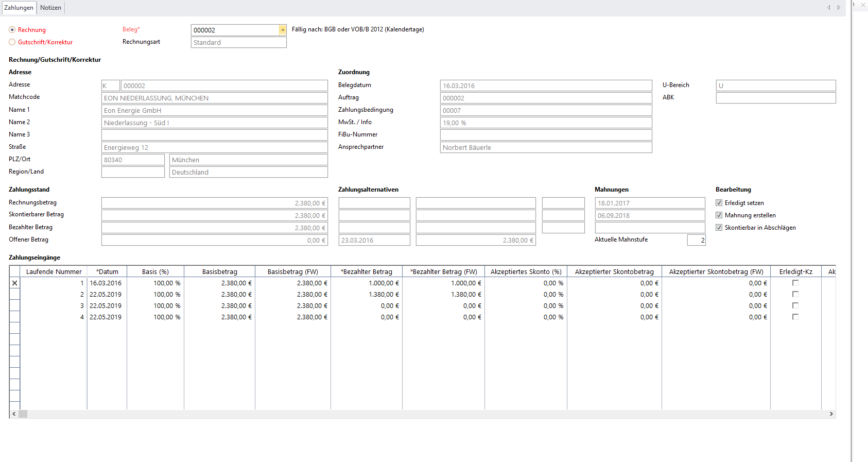
Task: Click the horizontal scrollbar thumb of the payments table
Action: (23, 414)
